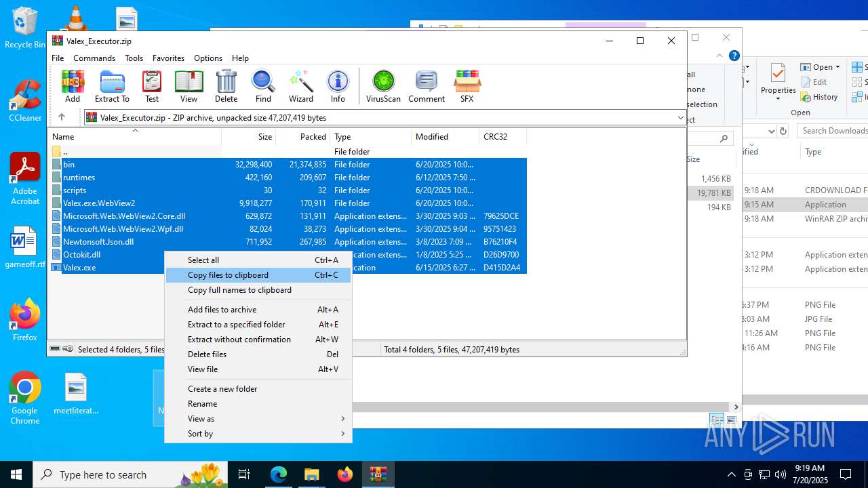Click WinRAR taskbar icon
This screenshot has width=868, height=488.
coord(378,474)
